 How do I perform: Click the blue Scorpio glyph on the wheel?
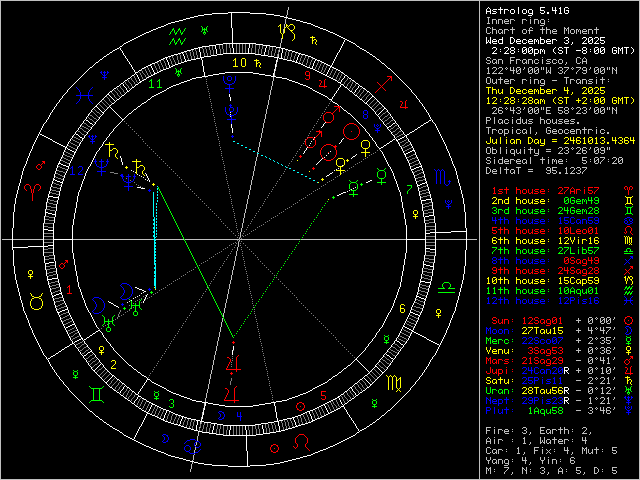click(441, 176)
